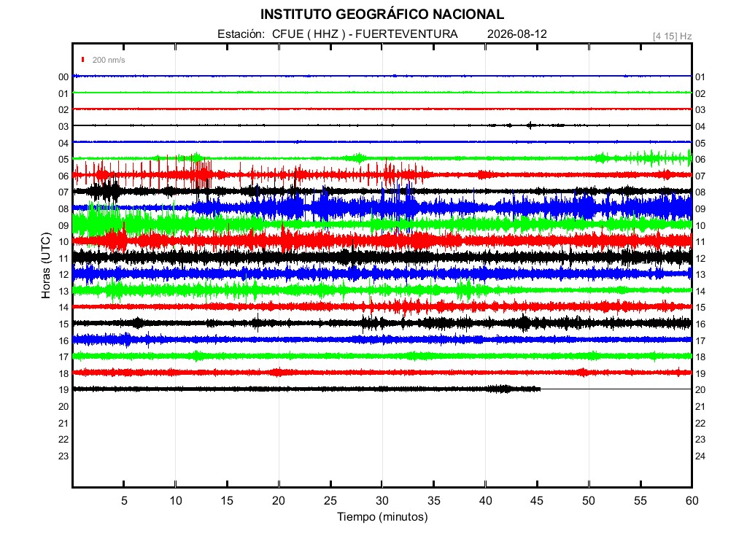Click end-hour label 10 on right axis

700,226
